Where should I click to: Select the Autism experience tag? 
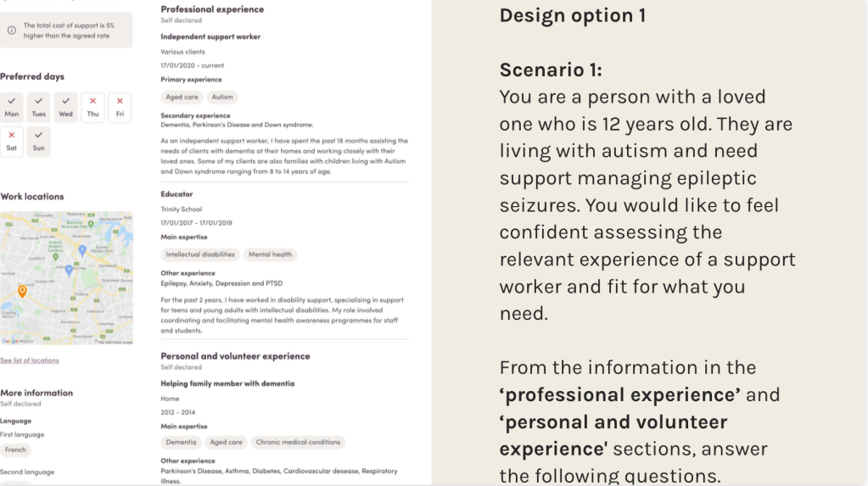tap(222, 98)
